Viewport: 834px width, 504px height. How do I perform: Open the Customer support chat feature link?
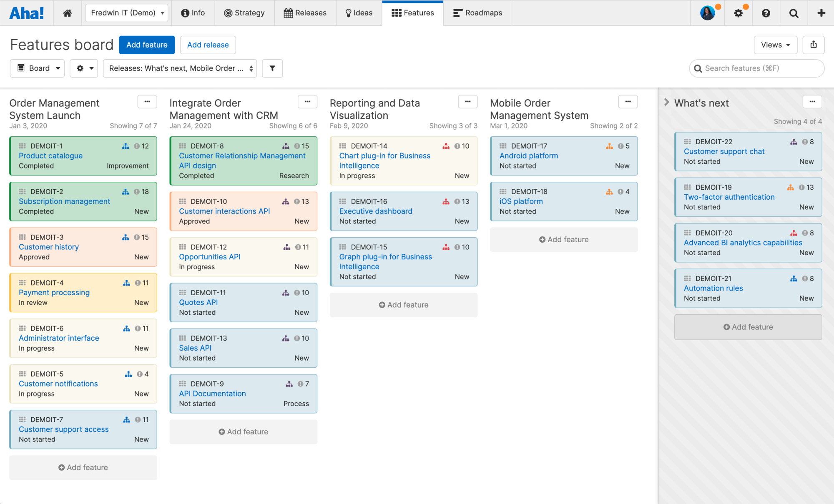(x=724, y=152)
